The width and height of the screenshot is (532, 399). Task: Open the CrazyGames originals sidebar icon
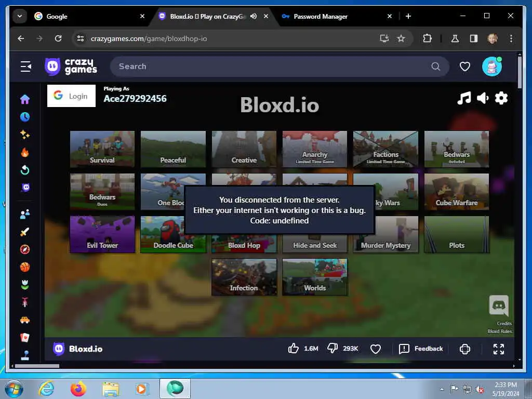25,188
